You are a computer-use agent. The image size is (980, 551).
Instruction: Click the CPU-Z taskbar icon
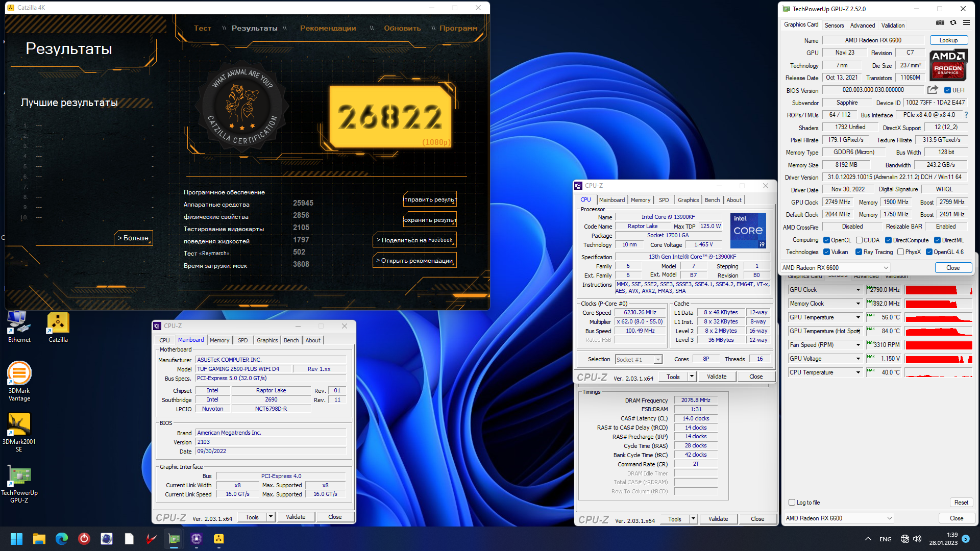click(197, 539)
